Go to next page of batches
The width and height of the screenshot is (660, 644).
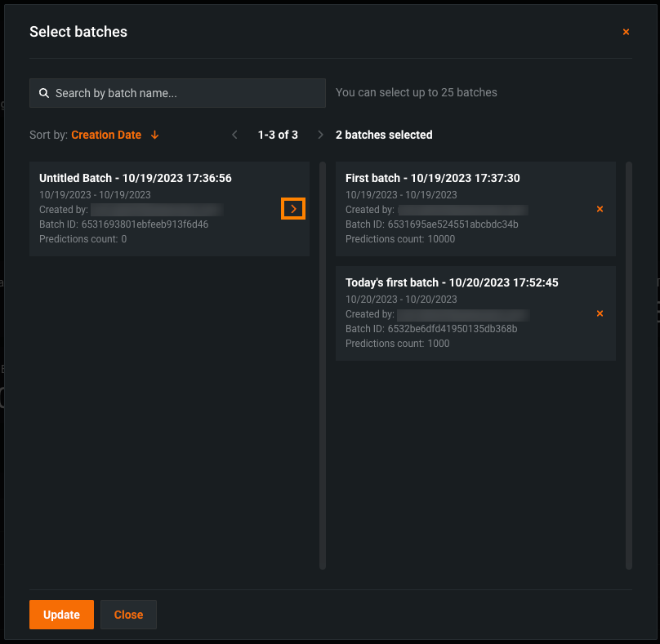tap(320, 135)
